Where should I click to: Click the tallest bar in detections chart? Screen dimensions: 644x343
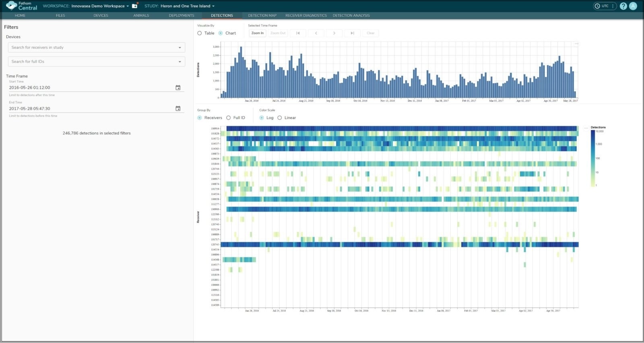[x=241, y=72]
